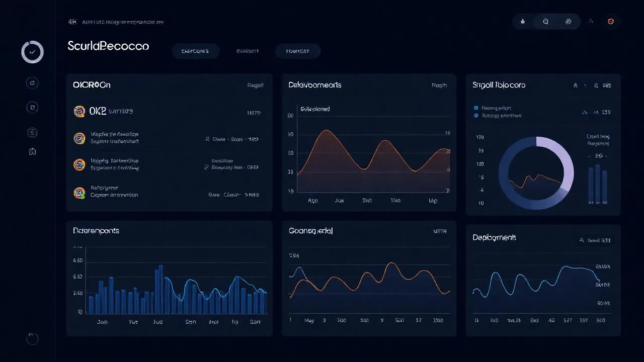Click the scattered-dots icon beside the header pill
Viewport: 644px width, 362px height.
591,22
